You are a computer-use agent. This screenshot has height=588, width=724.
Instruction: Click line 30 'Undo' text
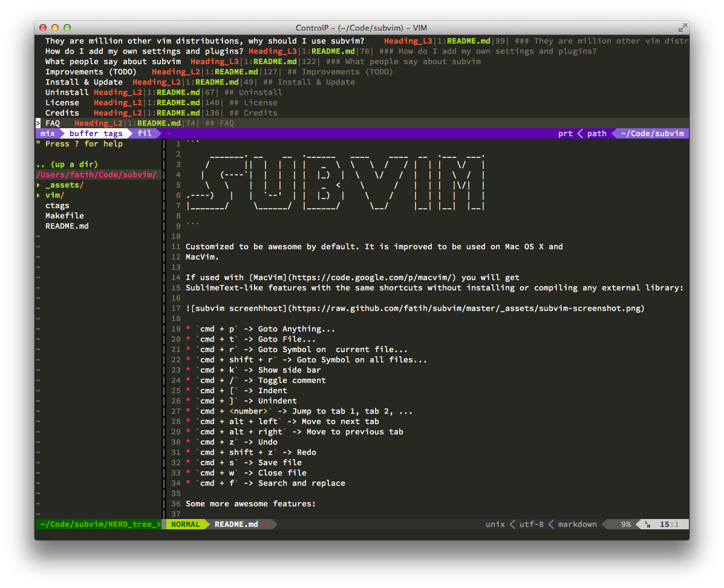click(268, 442)
